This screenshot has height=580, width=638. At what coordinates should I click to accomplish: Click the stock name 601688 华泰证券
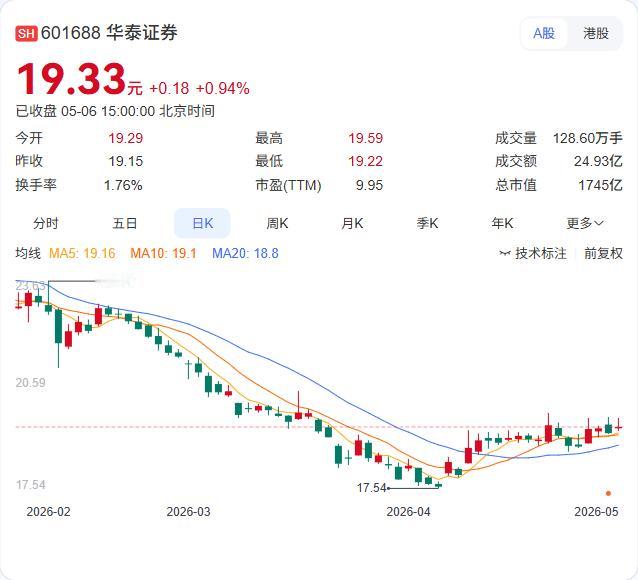coord(109,33)
